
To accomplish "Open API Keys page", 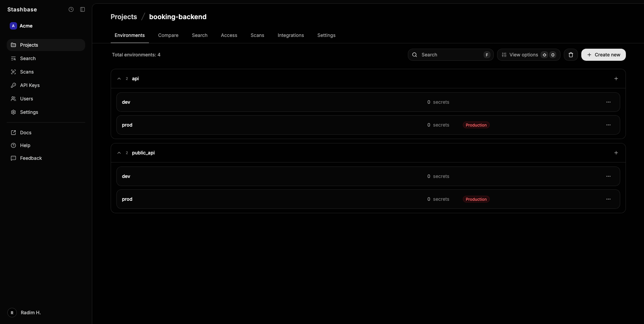I will (x=46, y=85).
